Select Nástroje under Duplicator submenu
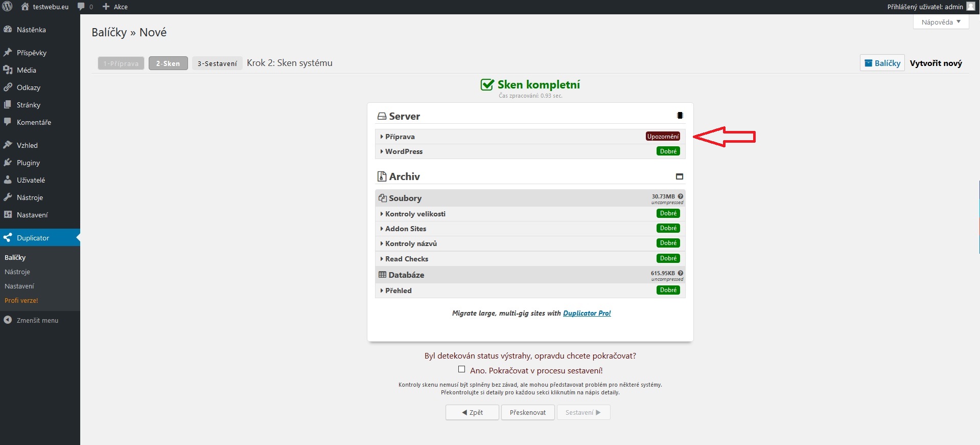Screen dimensions: 980x445 coord(17,272)
